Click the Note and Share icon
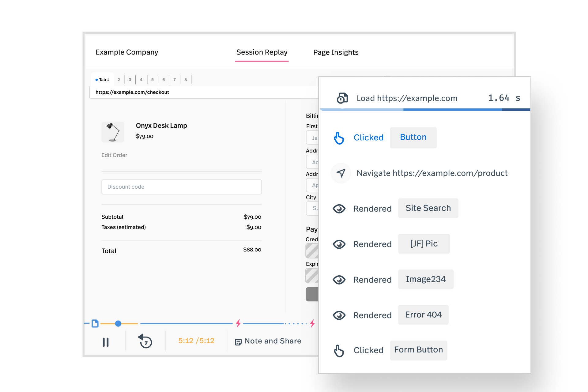This screenshot has height=392, width=588. (238, 342)
